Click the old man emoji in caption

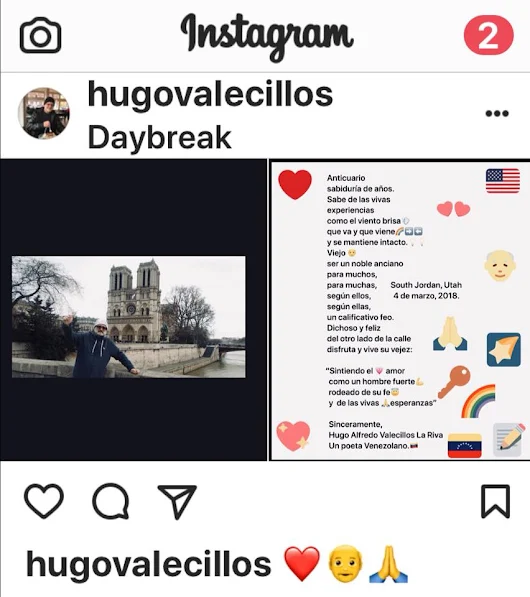(x=345, y=564)
